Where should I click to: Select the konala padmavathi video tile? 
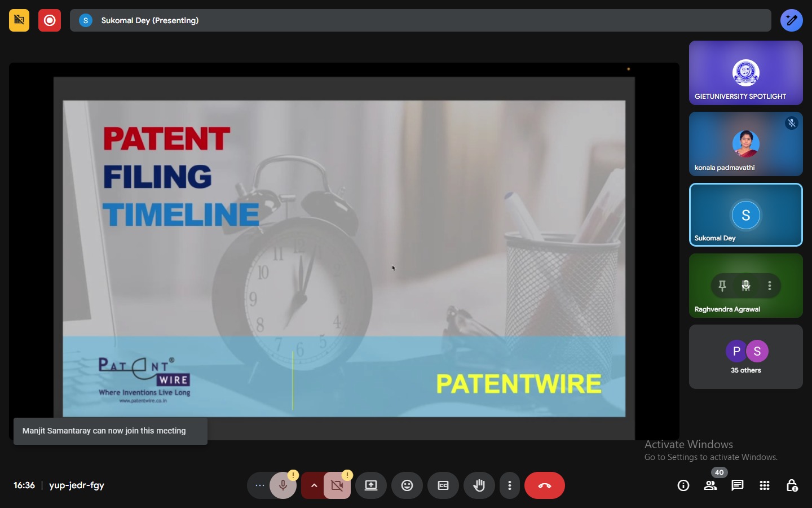[x=746, y=144]
